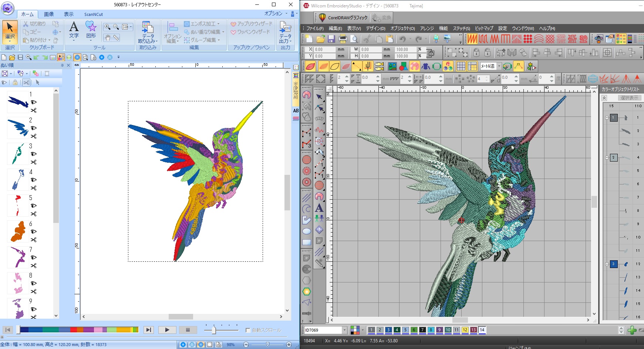Screen dimensions: 644x349
Task: Click the ワッペンウィザード button
Action: [250, 32]
